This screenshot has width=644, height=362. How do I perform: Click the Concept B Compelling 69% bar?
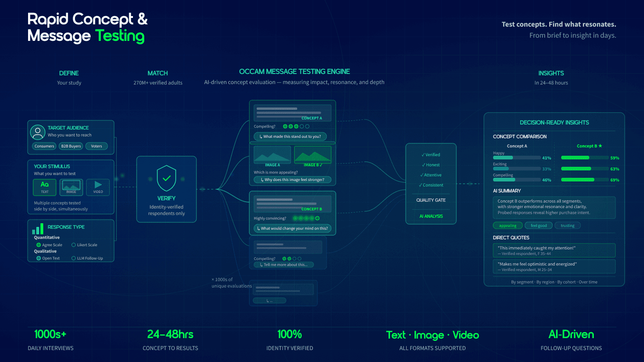tap(585, 180)
